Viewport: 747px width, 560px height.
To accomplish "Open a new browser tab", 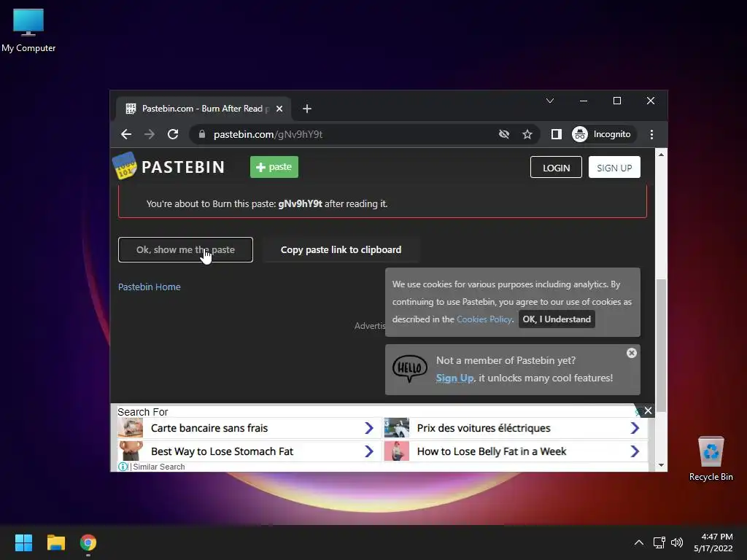I will (307, 109).
